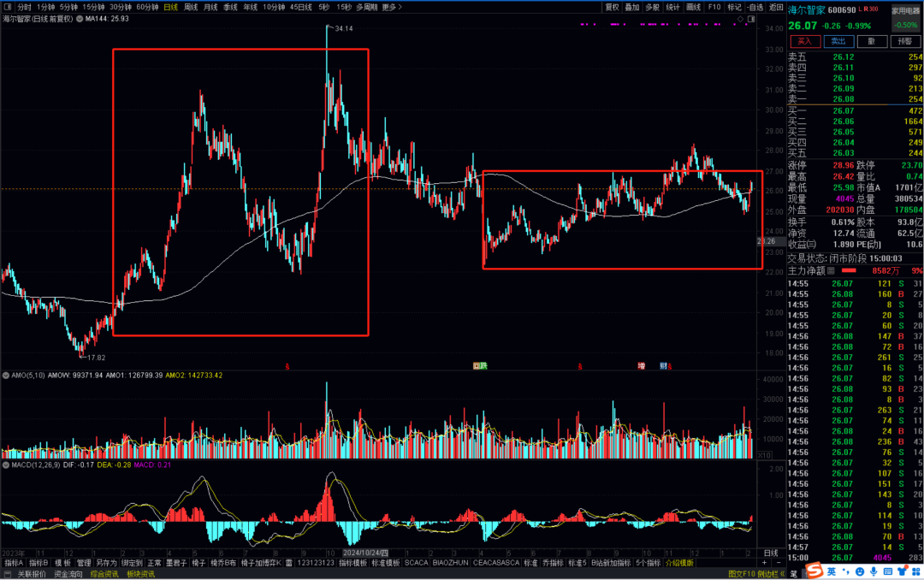
Task: Toggle the 复权 price adjustment option
Action: coord(612,7)
